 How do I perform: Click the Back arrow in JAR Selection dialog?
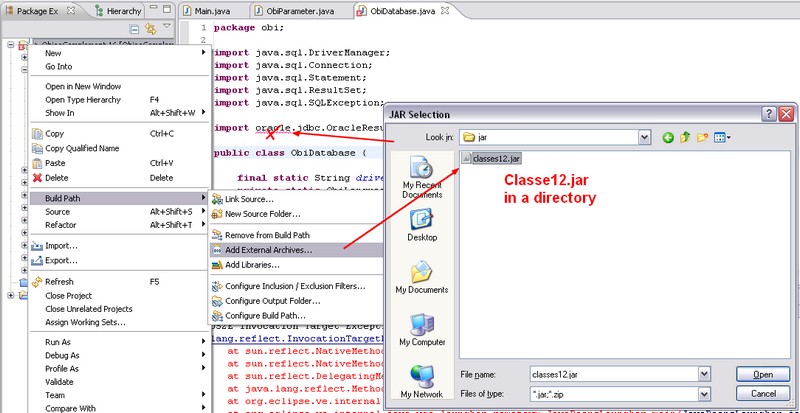point(668,136)
